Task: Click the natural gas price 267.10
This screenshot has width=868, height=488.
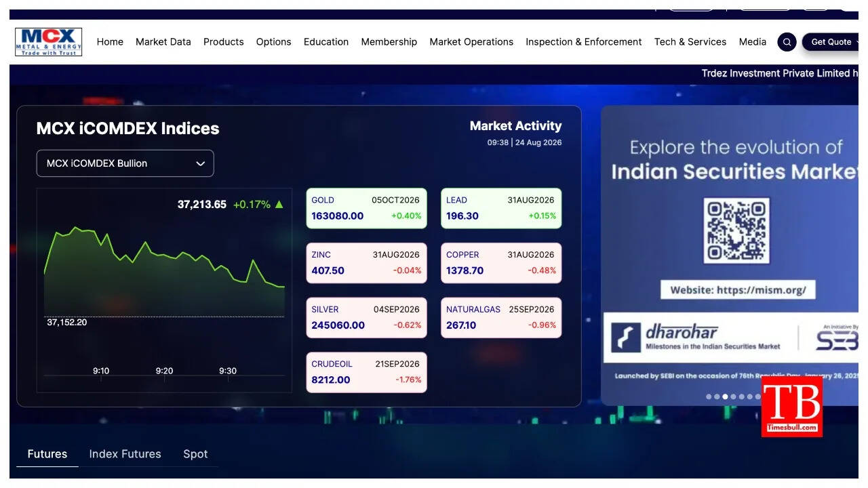Action: click(461, 325)
